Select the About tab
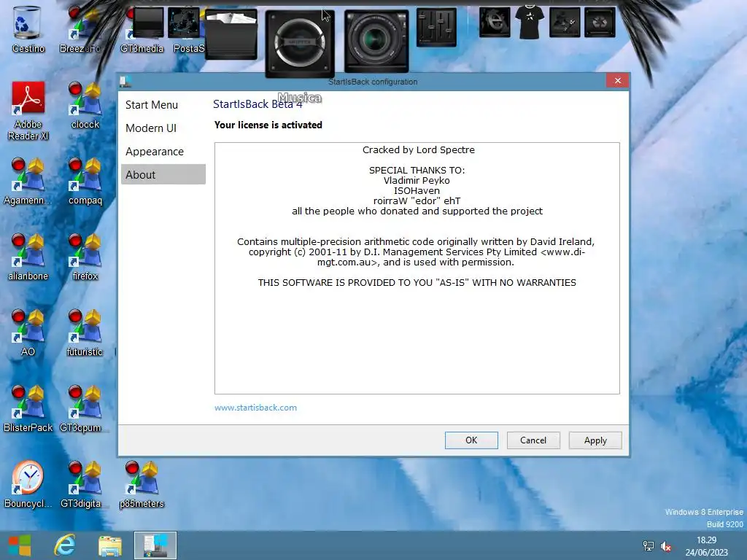Image resolution: width=747 pixels, height=560 pixels. pyautogui.click(x=163, y=175)
